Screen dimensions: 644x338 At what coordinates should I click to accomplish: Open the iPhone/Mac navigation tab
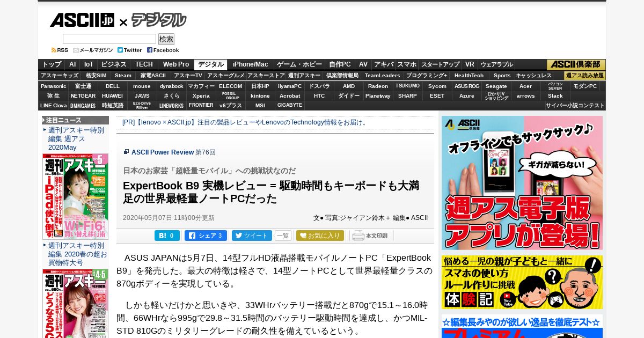[251, 64]
